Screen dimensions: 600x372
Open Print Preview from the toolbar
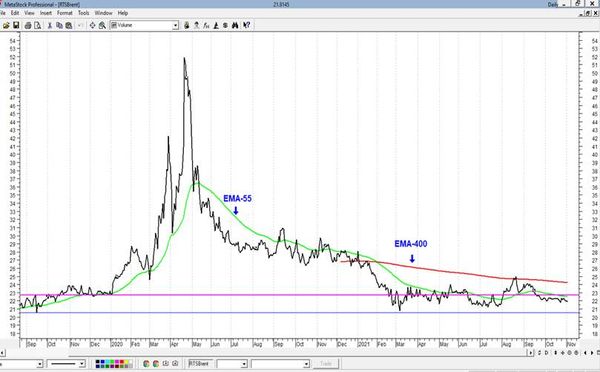38,25
